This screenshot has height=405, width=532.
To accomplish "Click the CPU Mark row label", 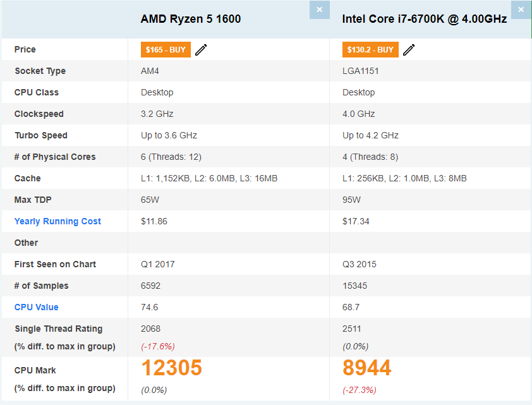I will (x=35, y=370).
